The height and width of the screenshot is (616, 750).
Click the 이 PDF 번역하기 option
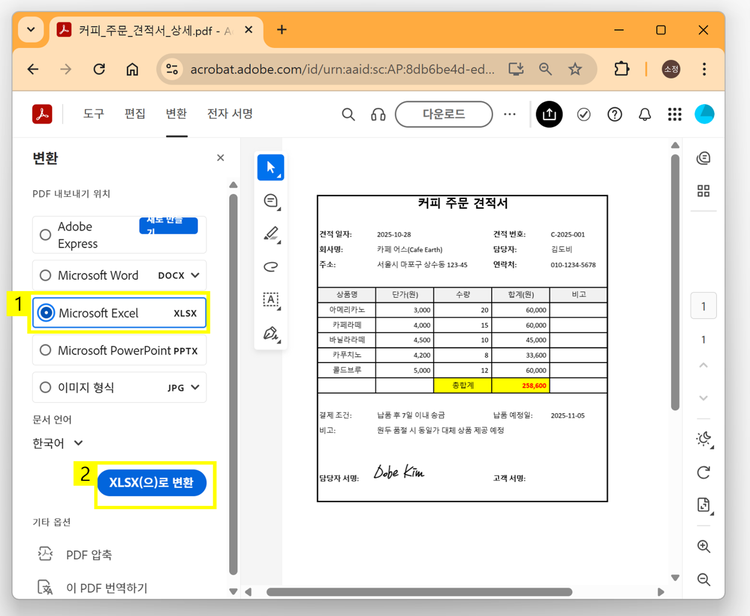[x=107, y=588]
